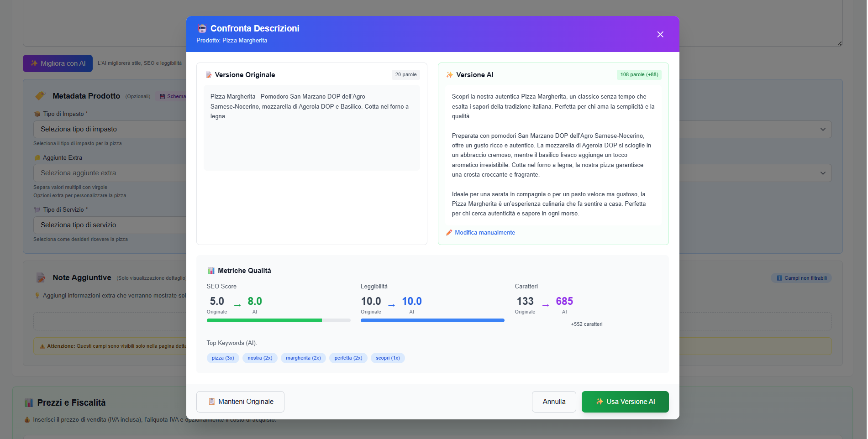Close the Confronta Descrizioni dialog
Viewport: 868px width, 439px height.
(x=660, y=35)
